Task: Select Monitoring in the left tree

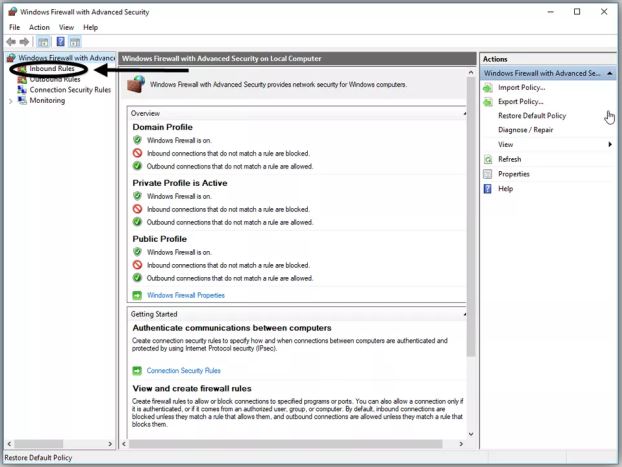Action: pos(47,100)
